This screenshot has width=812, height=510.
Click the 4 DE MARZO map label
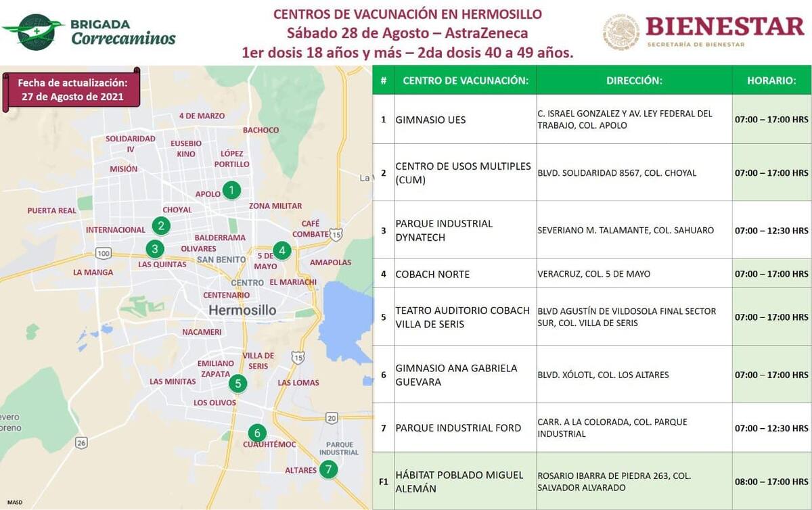202,116
